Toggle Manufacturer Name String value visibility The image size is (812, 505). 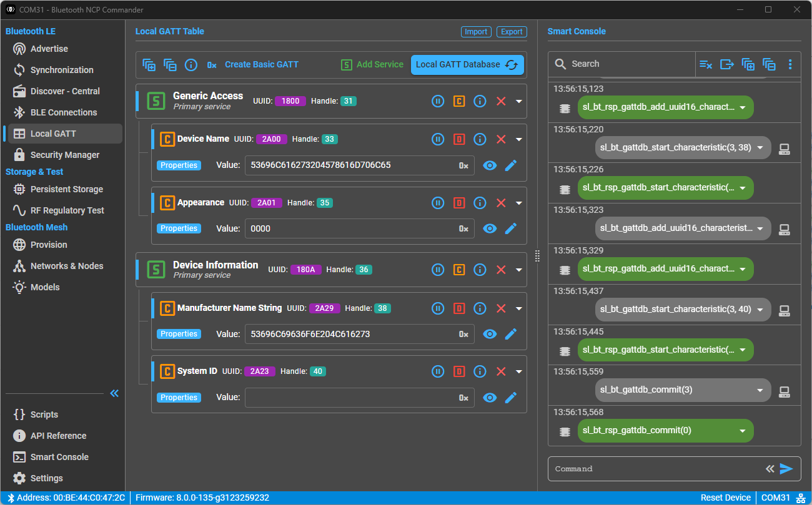[x=490, y=334]
